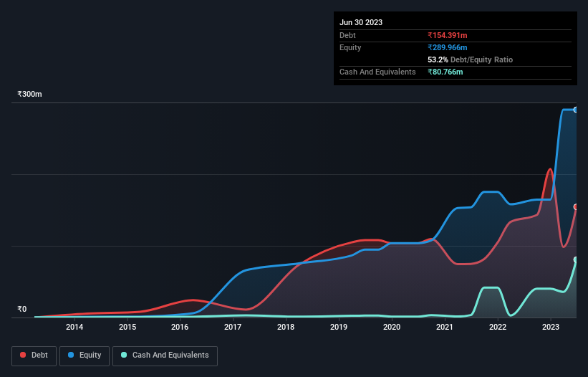The width and height of the screenshot is (588, 377).
Task: Click the 2020 x-axis label
Action: [392, 327]
